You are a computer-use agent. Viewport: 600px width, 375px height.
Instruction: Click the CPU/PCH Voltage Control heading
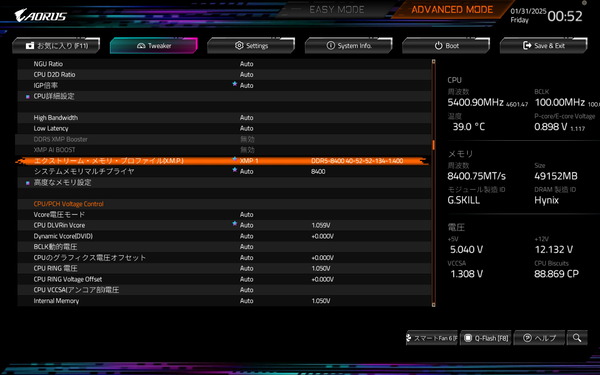[x=68, y=204]
